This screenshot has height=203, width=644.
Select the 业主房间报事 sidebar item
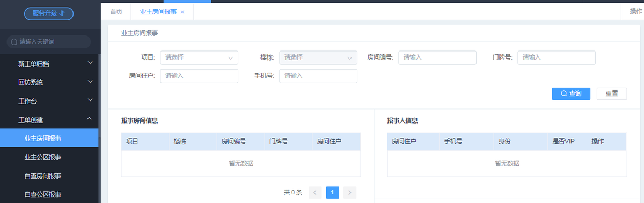coord(49,138)
